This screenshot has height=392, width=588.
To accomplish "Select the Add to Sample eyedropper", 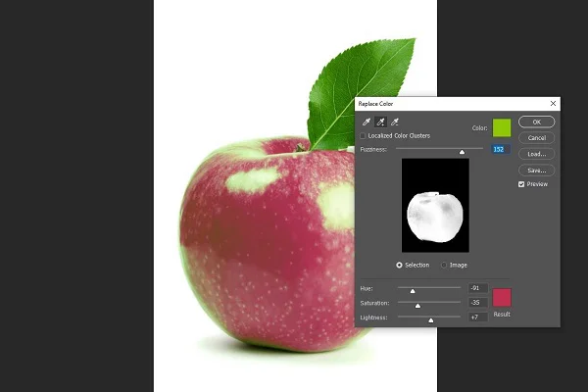I will [x=380, y=122].
